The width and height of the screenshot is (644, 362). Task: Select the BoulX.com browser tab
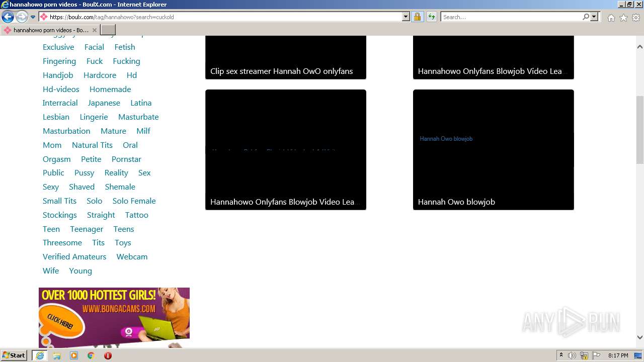click(50, 30)
